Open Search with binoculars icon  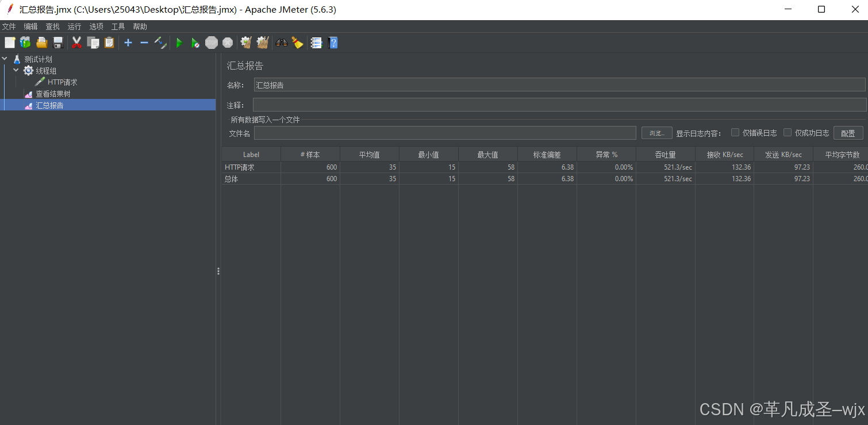click(x=282, y=43)
